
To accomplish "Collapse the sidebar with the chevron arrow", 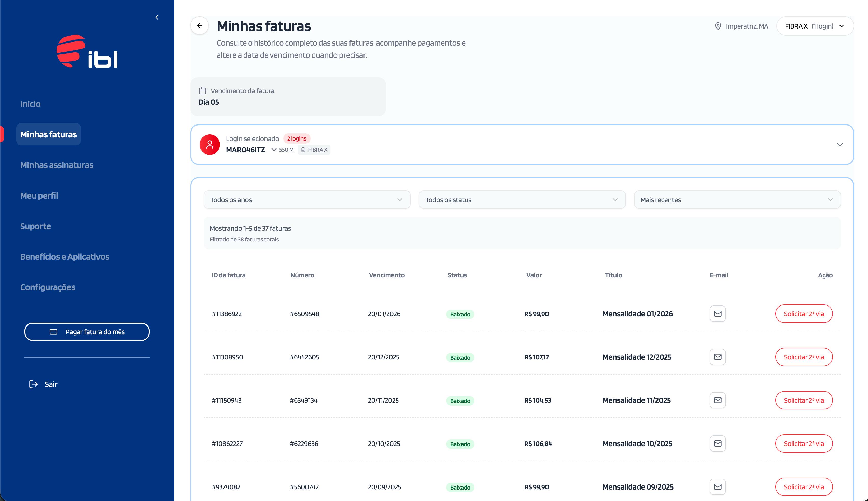I will (157, 17).
